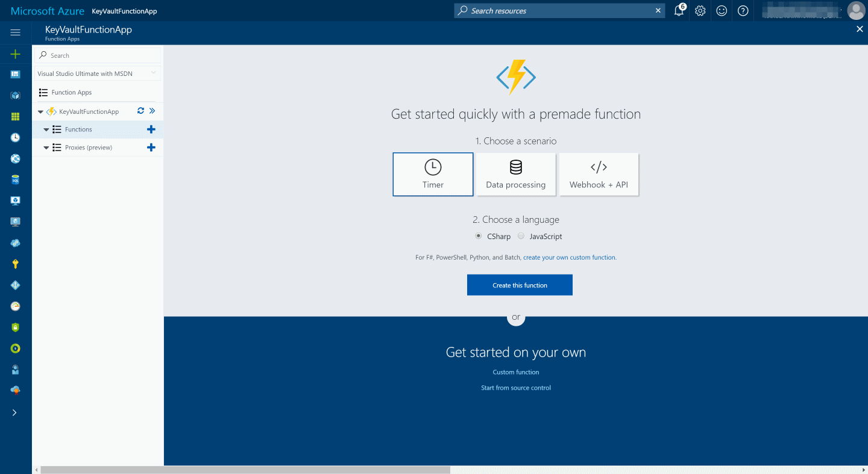868x474 pixels.
Task: Click the horizontal scrollbar thumb at bottom
Action: (x=245, y=470)
